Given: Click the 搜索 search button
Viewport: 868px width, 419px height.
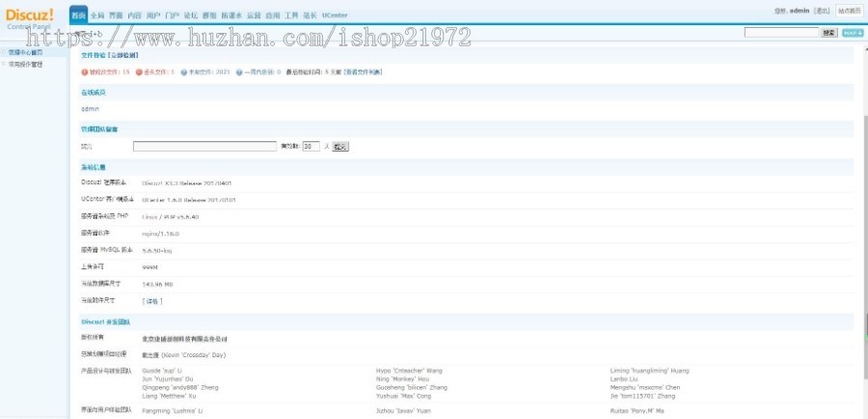Looking at the screenshot, I should [x=828, y=33].
